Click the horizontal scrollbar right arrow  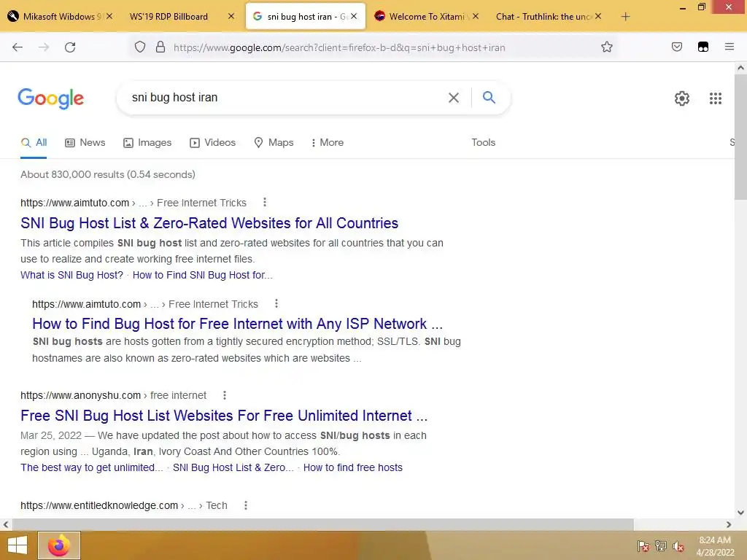click(729, 524)
